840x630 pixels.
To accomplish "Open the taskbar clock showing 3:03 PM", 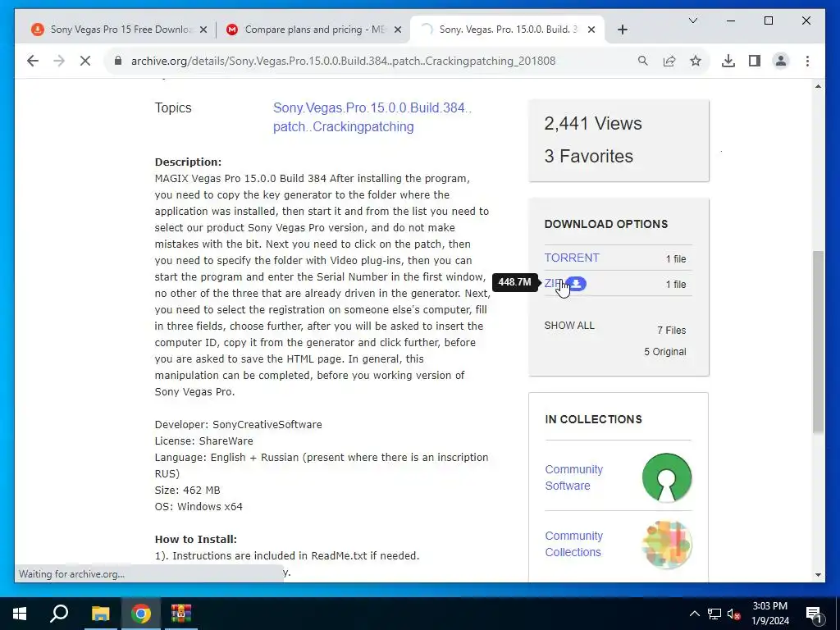I will 769,614.
